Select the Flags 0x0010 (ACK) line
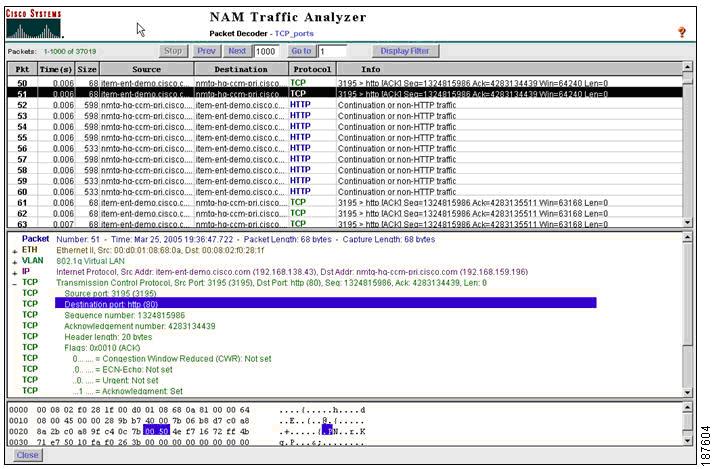The width and height of the screenshot is (715, 469). (x=102, y=348)
